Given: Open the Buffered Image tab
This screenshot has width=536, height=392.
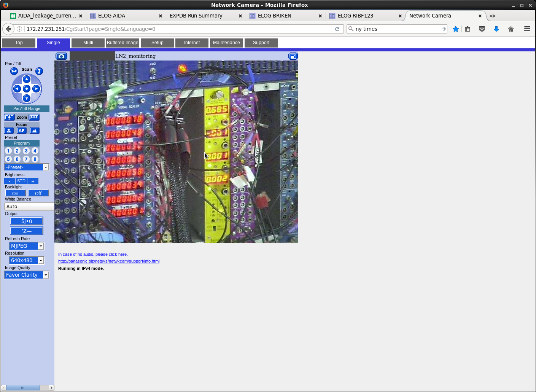Looking at the screenshot, I should (122, 43).
